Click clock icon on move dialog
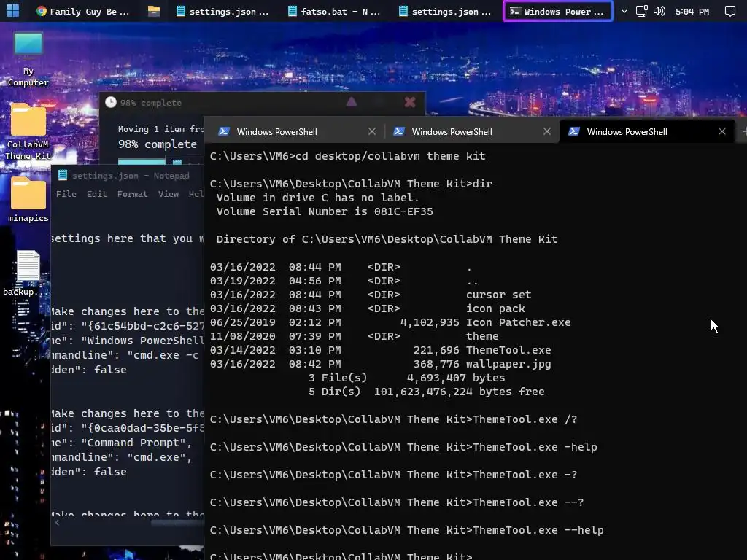 click(x=111, y=102)
